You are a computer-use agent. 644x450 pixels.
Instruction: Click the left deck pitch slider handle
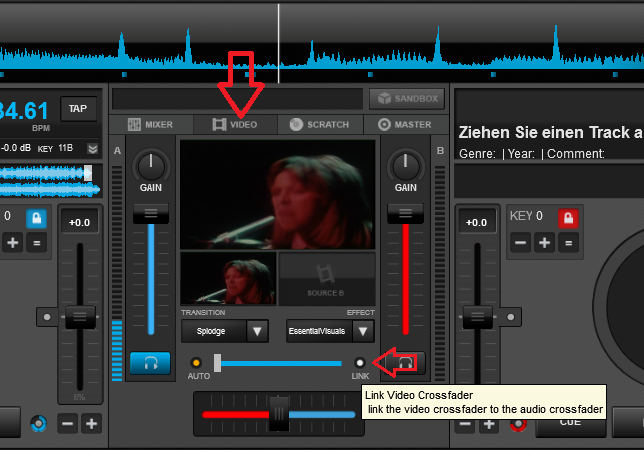pos(80,317)
